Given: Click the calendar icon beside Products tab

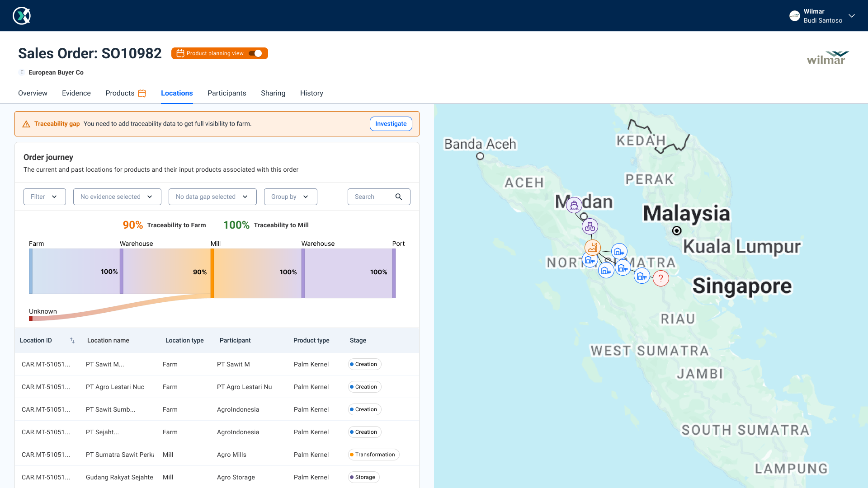Looking at the screenshot, I should (x=142, y=93).
